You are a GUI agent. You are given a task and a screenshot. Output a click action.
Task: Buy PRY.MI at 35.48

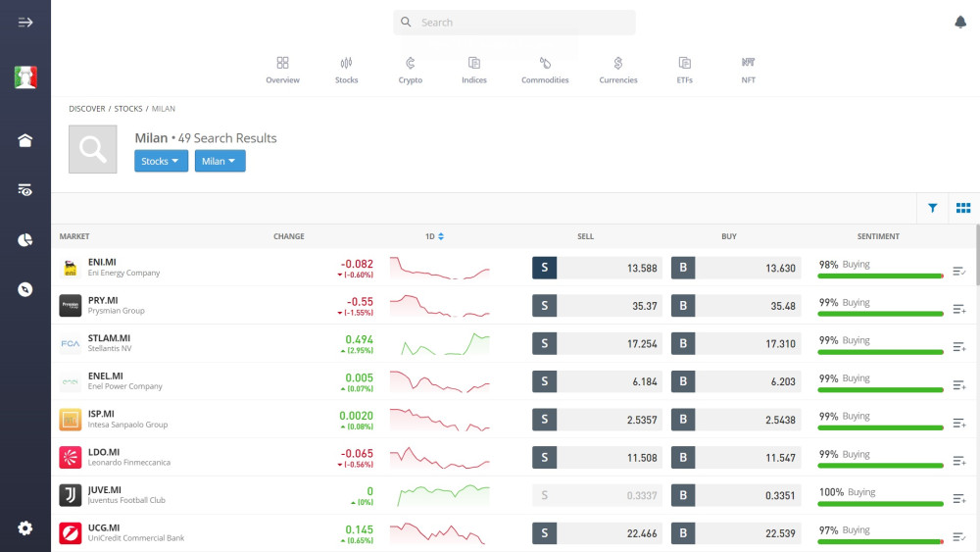(736, 306)
